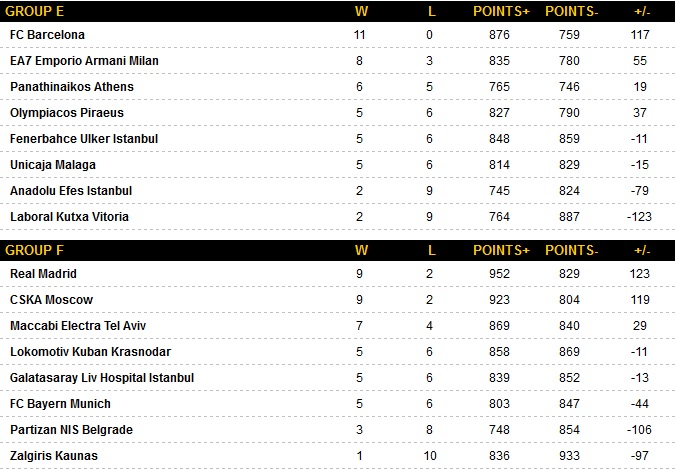Select Anadolu Efes Istanbul team
The width and height of the screenshot is (676, 469).
click(x=71, y=191)
